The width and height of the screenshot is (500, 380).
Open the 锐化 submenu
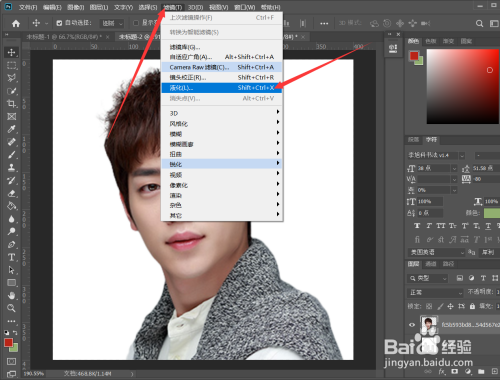point(222,164)
